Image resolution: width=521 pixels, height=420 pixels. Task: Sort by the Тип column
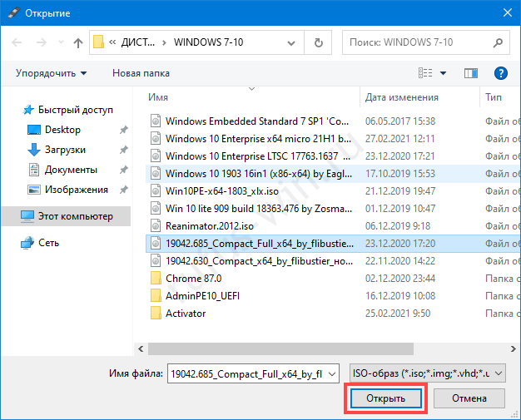pos(494,97)
